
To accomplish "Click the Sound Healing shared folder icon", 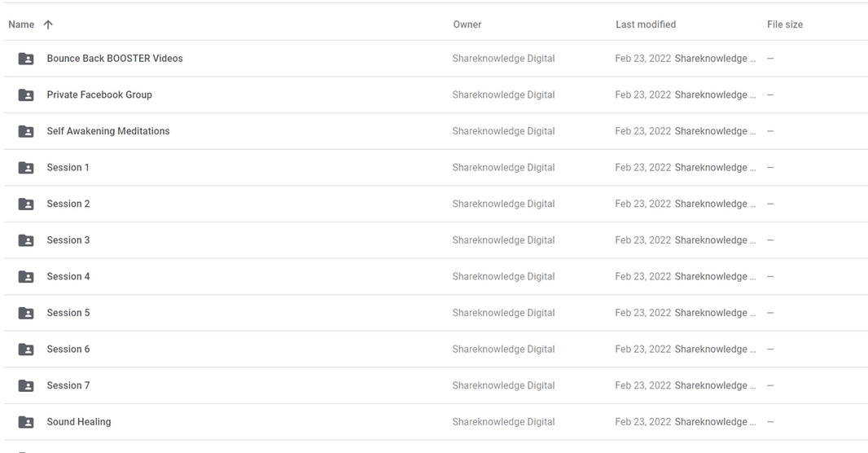I will 26,422.
